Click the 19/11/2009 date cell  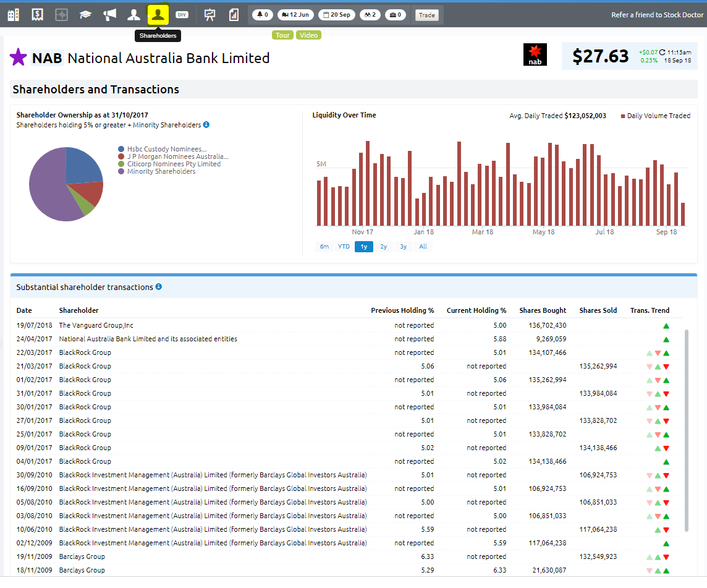coord(34,556)
